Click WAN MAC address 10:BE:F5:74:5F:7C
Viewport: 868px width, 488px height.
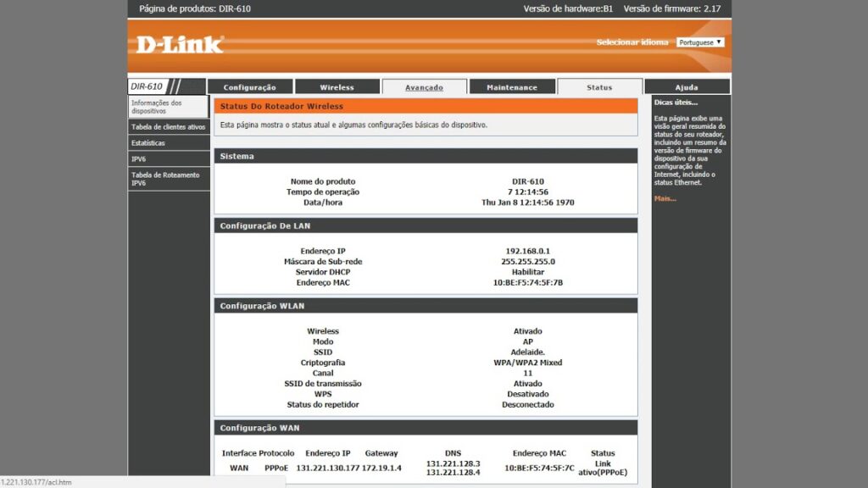[539, 468]
